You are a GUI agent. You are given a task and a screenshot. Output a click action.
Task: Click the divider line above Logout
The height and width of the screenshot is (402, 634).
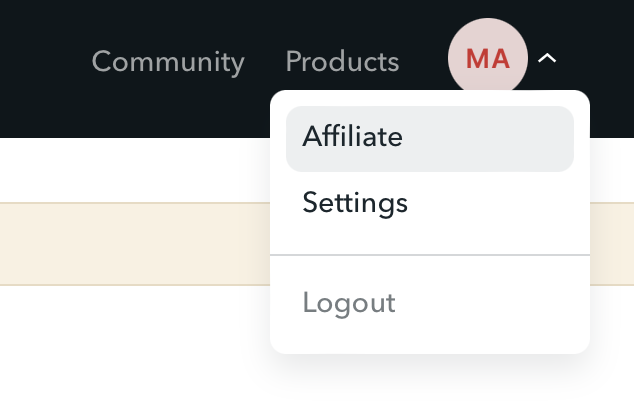coord(429,255)
